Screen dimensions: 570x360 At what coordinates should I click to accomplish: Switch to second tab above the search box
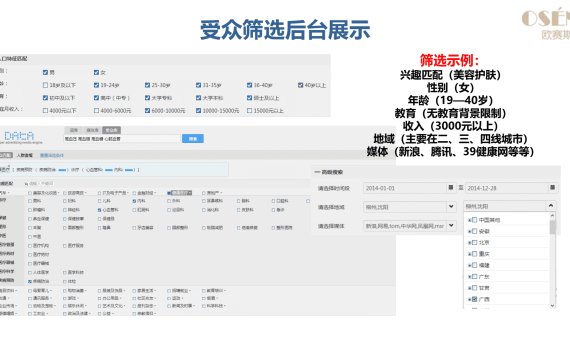pos(92,130)
